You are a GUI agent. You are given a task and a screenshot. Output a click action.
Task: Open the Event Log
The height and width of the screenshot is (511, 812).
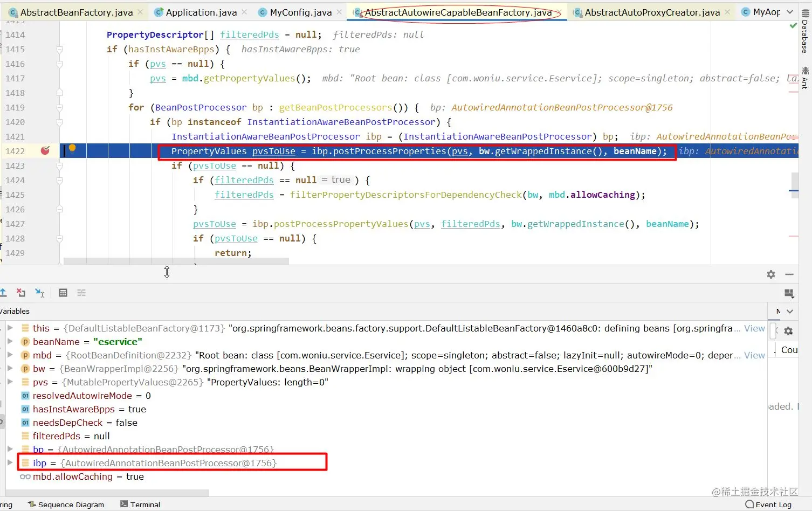point(768,505)
